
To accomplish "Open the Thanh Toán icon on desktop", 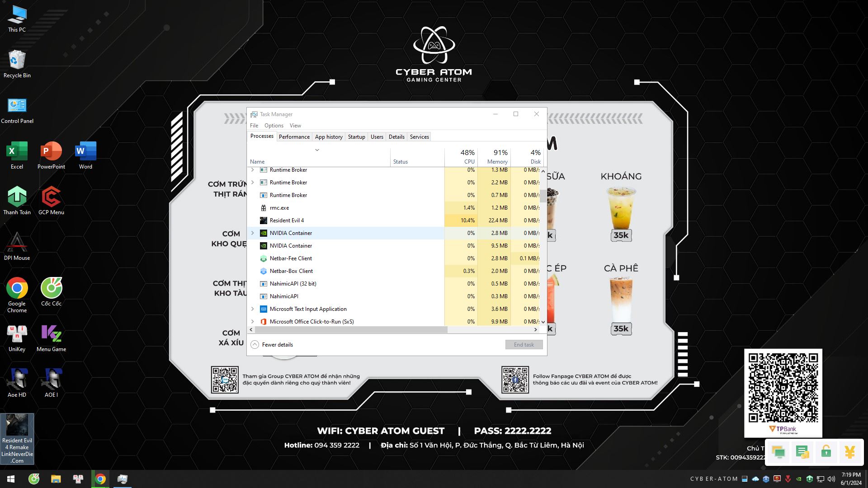I will click(x=16, y=197).
